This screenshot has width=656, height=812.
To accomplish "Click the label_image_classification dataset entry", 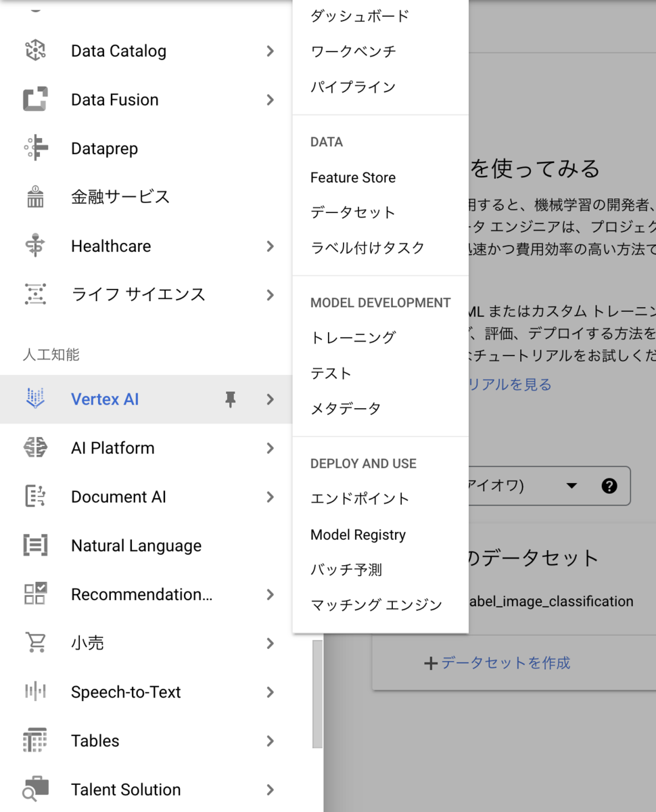I will click(x=551, y=602).
